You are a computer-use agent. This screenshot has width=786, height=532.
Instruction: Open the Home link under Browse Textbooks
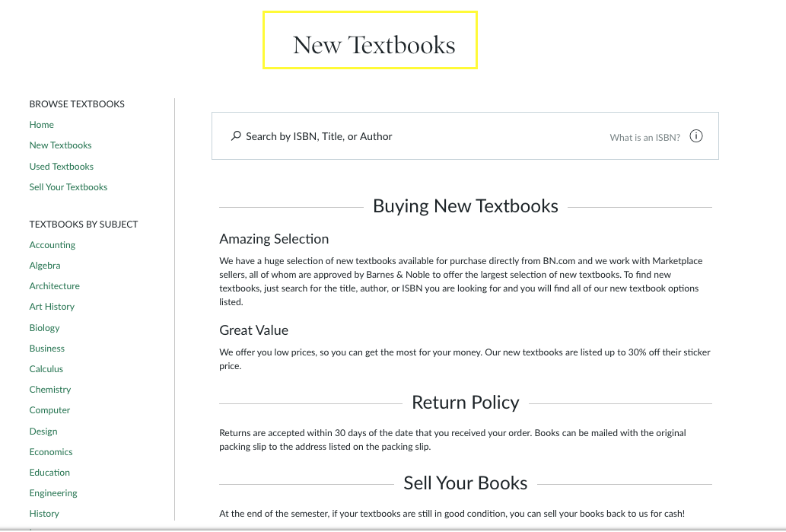[41, 124]
